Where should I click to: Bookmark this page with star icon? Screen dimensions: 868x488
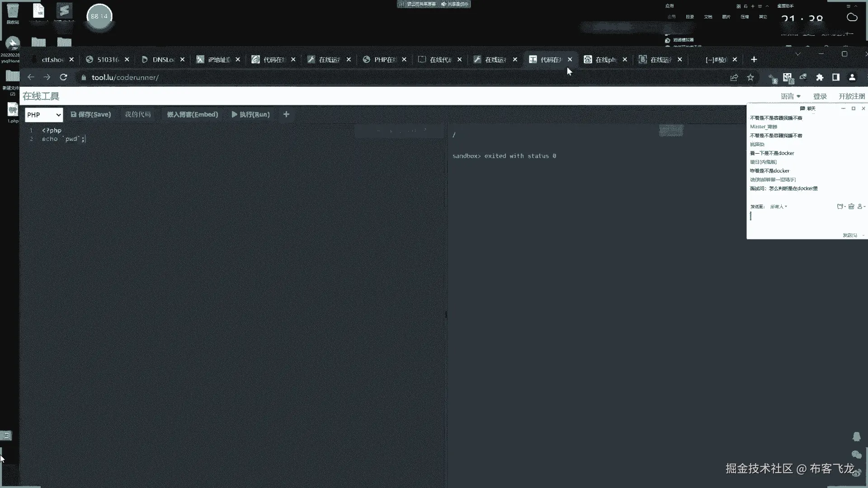click(750, 77)
